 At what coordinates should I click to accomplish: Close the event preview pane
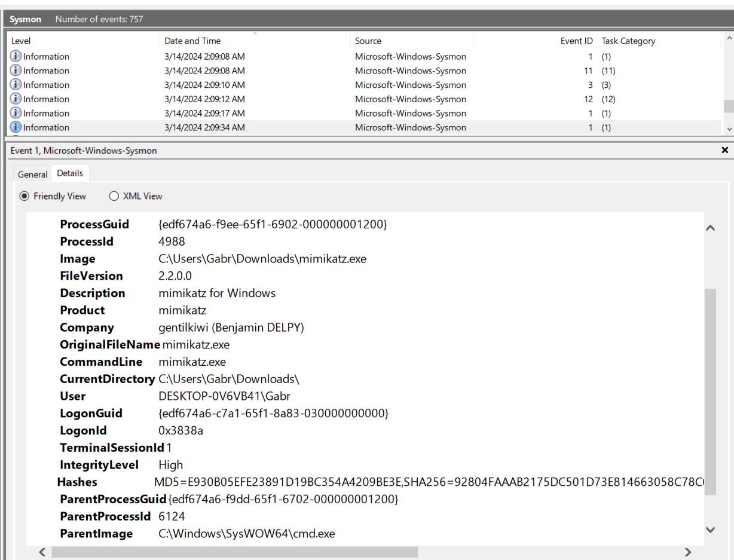coord(724,151)
